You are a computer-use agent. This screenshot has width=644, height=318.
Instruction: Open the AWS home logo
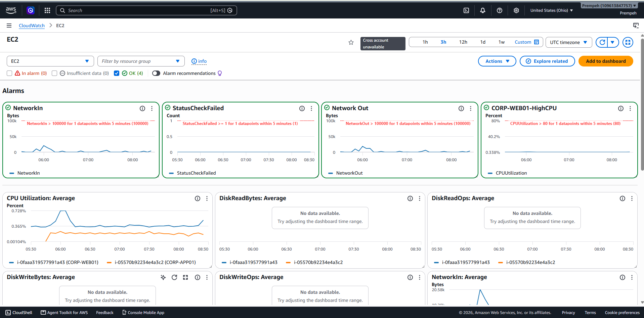(x=11, y=10)
